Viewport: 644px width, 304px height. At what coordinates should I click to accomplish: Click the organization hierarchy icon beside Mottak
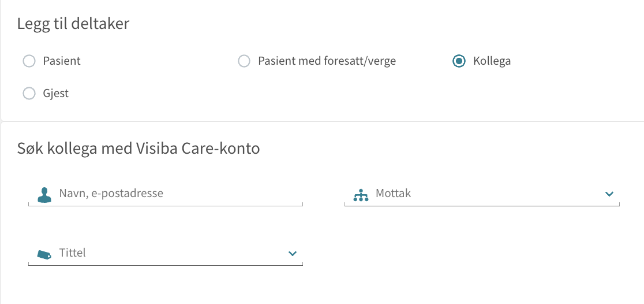click(x=361, y=195)
